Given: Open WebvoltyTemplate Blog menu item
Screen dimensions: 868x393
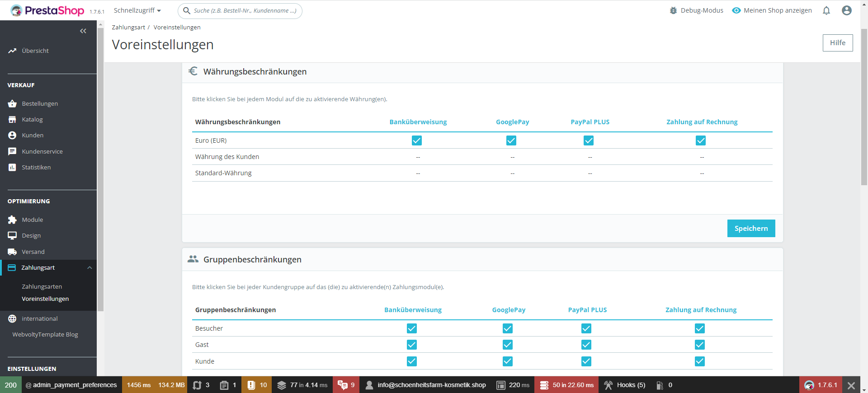Looking at the screenshot, I should [x=45, y=334].
